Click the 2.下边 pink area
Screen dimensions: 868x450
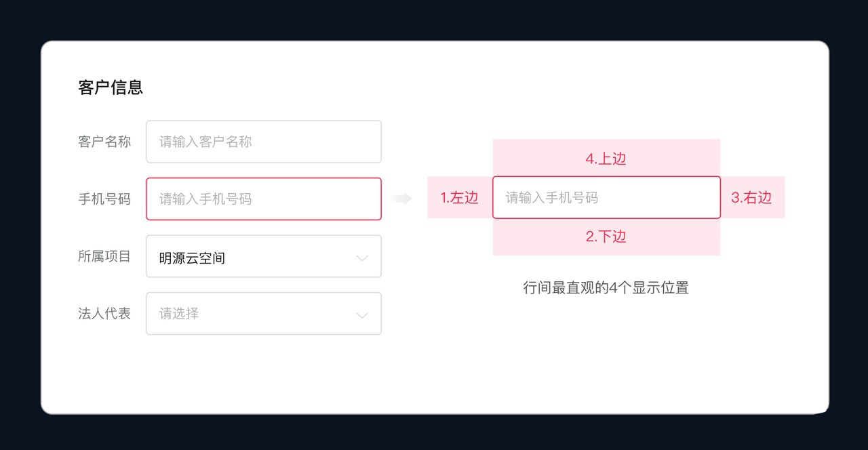(606, 237)
